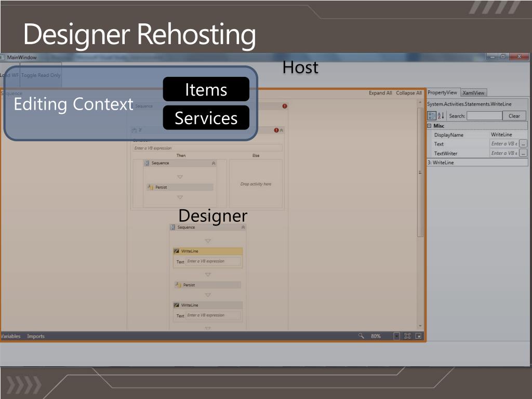
Task: Collapse the If activity with its chevron
Action: [281, 130]
